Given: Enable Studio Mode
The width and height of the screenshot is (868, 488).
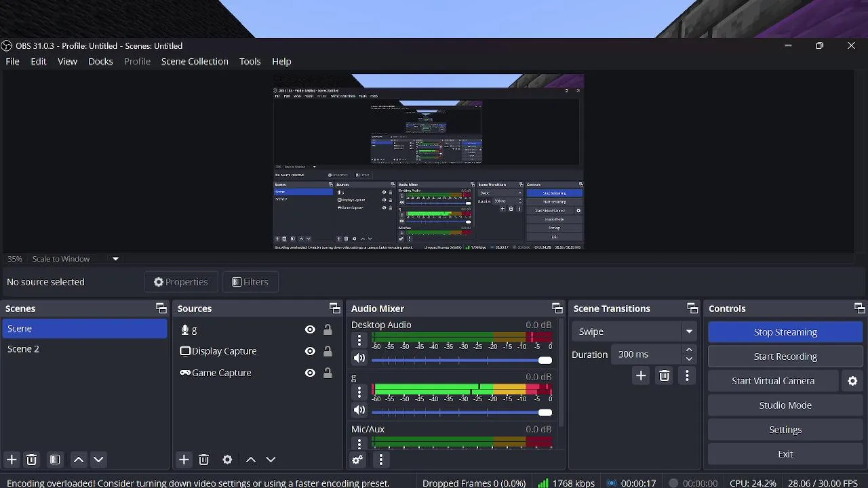Looking at the screenshot, I should [x=785, y=405].
